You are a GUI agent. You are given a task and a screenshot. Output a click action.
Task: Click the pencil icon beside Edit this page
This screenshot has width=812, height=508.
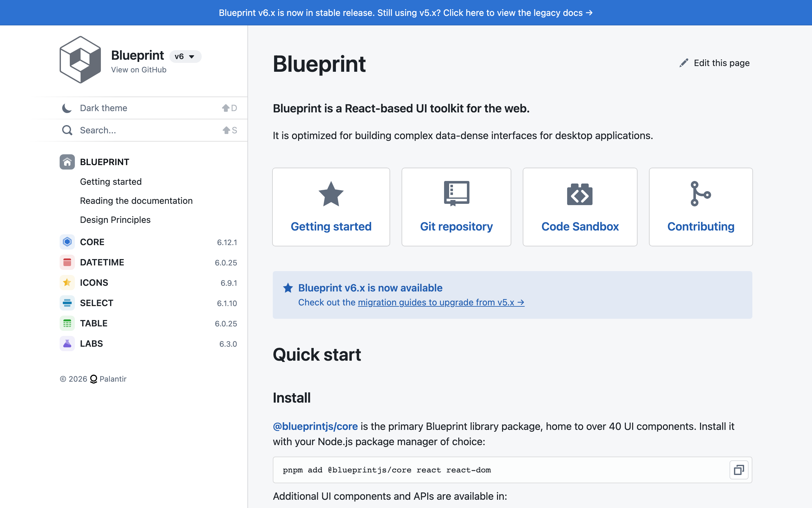click(x=684, y=63)
